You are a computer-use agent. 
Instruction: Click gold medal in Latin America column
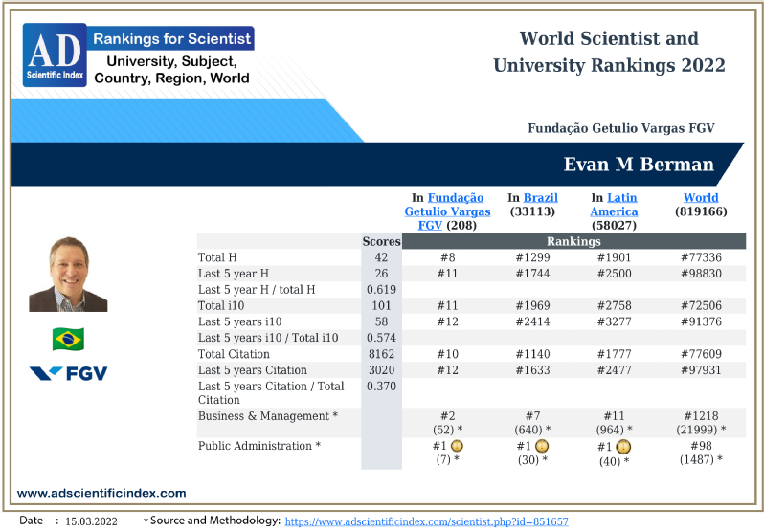tap(623, 447)
